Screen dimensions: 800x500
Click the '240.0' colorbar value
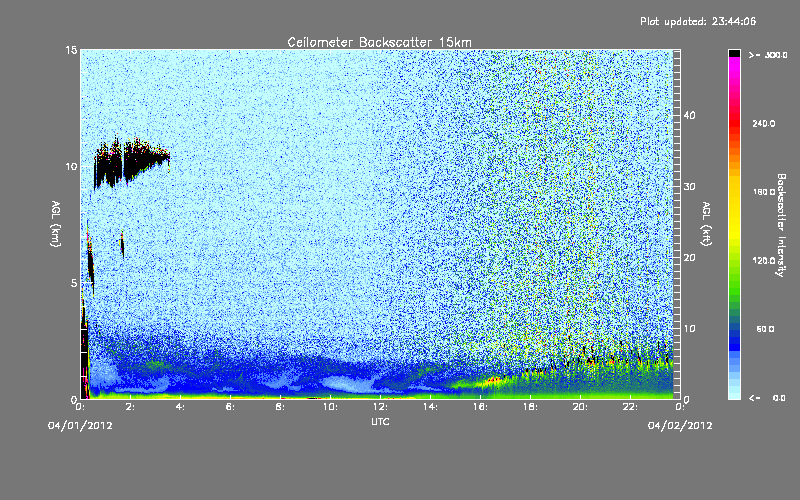pyautogui.click(x=764, y=124)
